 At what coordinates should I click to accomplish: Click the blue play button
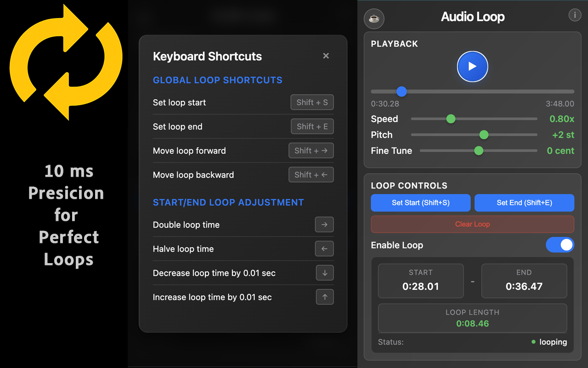coord(472,67)
